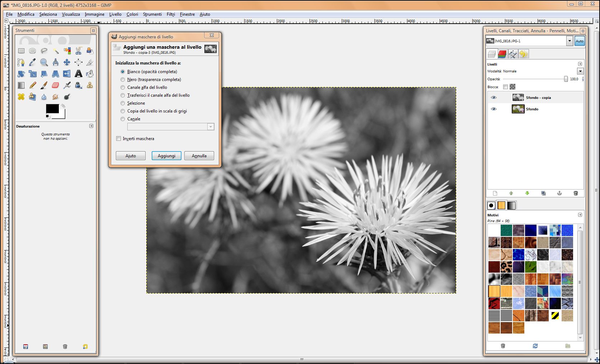The image size is (600, 364).
Task: Open the Modalità Normale dropdown
Action: pos(580,71)
